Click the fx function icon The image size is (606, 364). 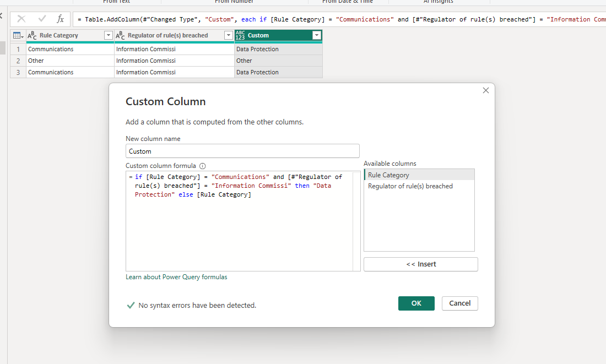(60, 19)
